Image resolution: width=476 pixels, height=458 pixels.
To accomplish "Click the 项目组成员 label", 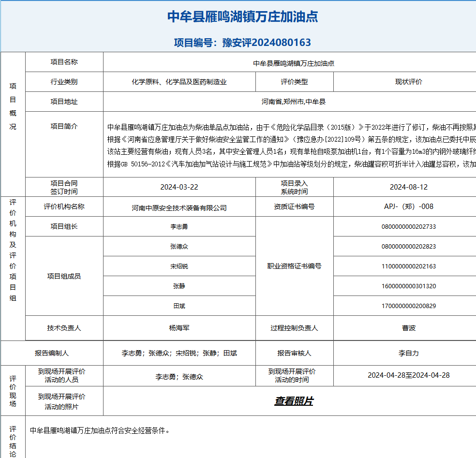I will point(64,276).
